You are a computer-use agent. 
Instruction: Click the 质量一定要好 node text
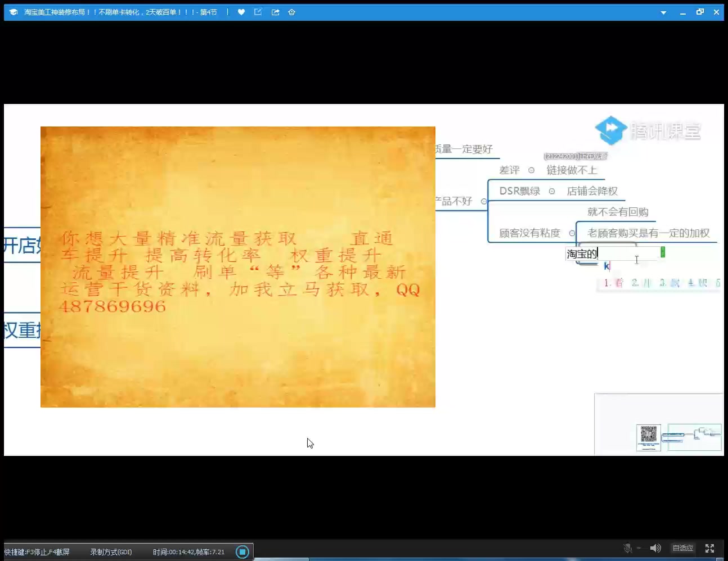pyautogui.click(x=464, y=149)
